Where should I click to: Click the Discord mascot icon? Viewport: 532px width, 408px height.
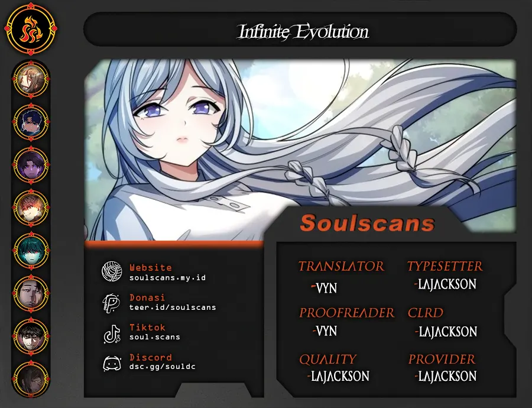click(x=112, y=363)
